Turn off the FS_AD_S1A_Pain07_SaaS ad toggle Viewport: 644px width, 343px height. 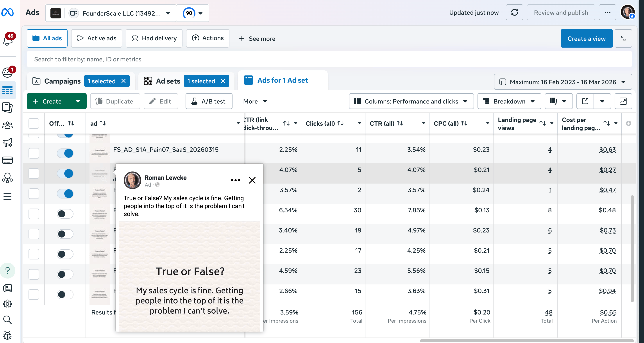tap(65, 153)
